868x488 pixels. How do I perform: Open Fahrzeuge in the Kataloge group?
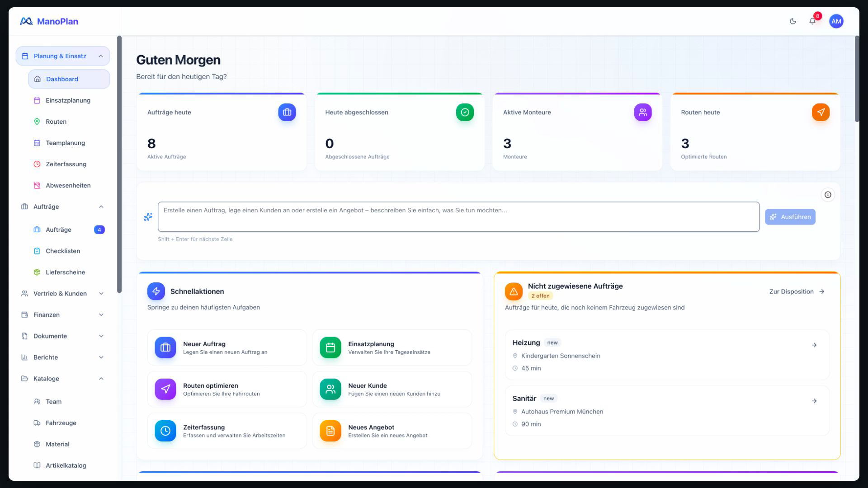(x=69, y=423)
